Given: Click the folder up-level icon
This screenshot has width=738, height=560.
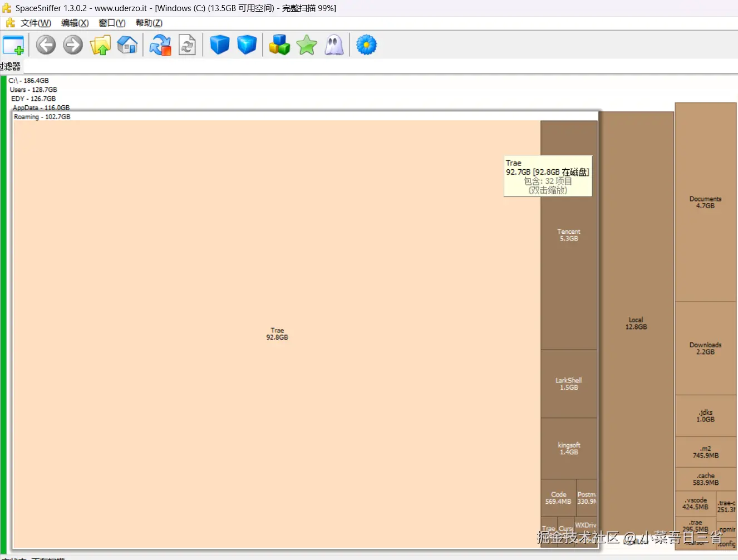Looking at the screenshot, I should coord(101,45).
